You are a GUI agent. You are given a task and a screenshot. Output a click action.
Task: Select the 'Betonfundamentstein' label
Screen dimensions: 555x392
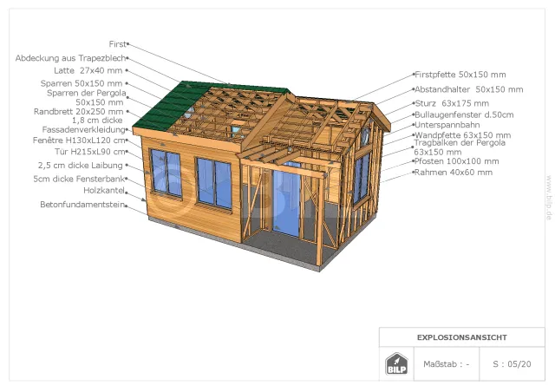pos(80,205)
